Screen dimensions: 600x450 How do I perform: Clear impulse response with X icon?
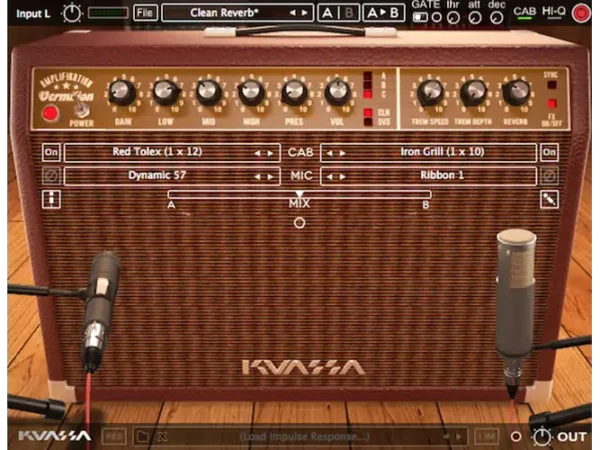163,436
